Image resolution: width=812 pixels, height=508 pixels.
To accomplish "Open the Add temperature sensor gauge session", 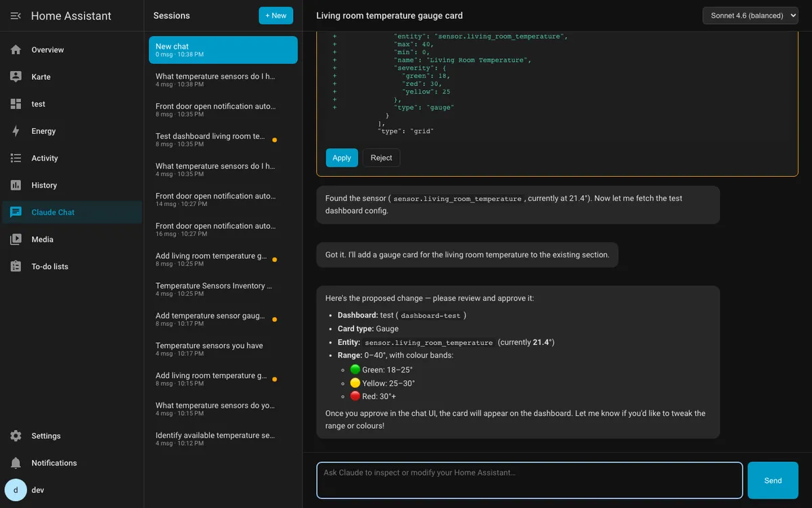I will click(223, 319).
